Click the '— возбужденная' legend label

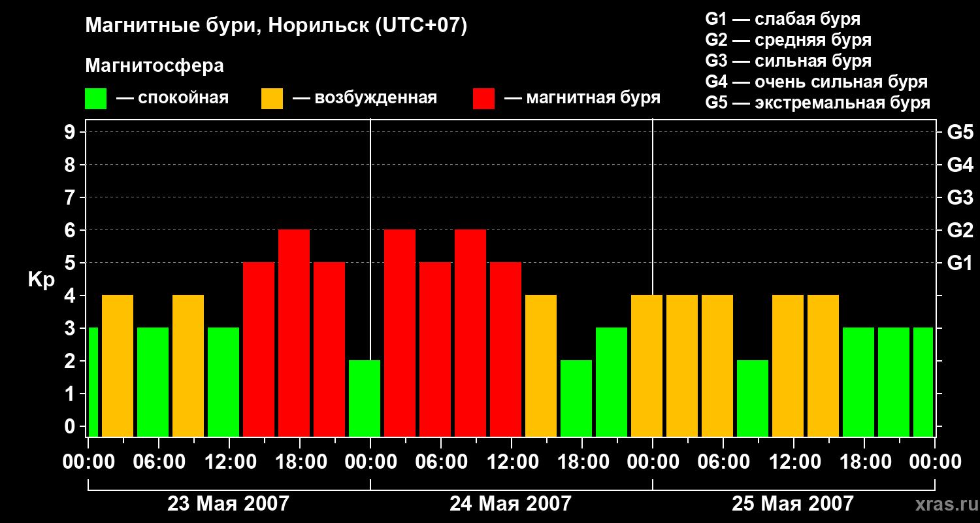click(x=365, y=98)
